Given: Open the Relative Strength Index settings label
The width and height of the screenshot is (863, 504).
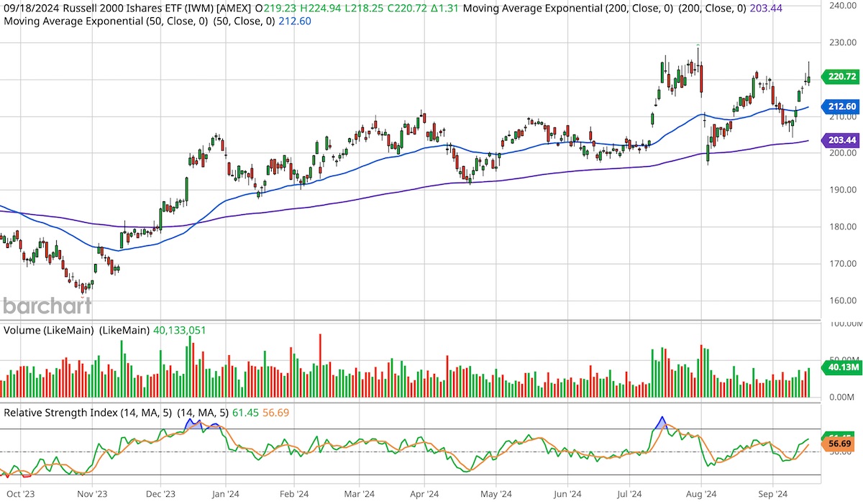Looking at the screenshot, I should pos(79,413).
